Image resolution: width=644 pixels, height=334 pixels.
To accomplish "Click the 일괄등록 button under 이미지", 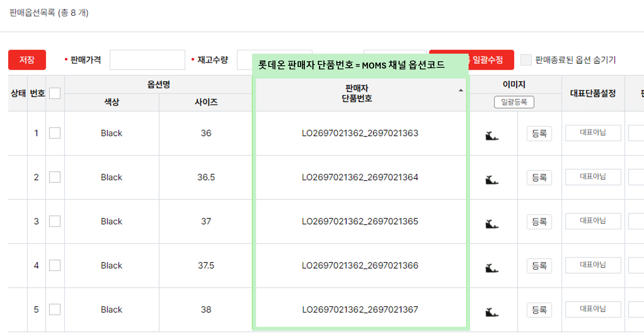I will tap(514, 102).
